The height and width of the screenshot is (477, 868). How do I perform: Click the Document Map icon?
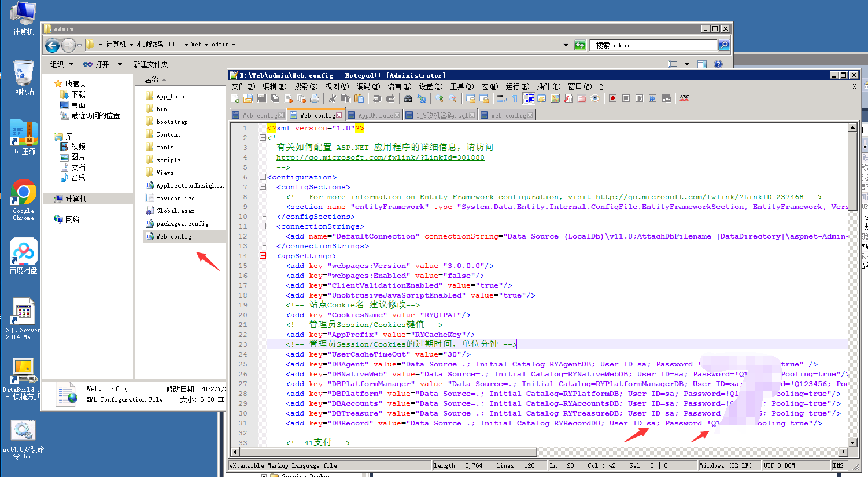coord(555,98)
